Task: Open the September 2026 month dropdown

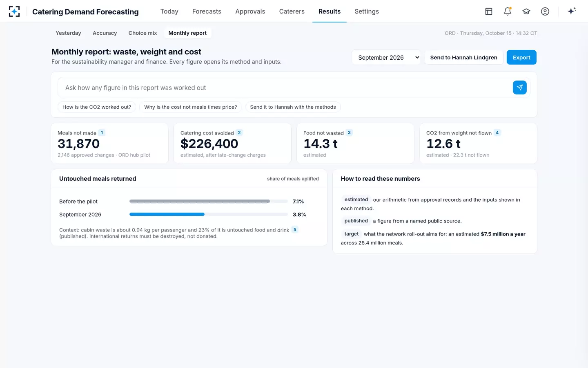Action: [x=386, y=57]
